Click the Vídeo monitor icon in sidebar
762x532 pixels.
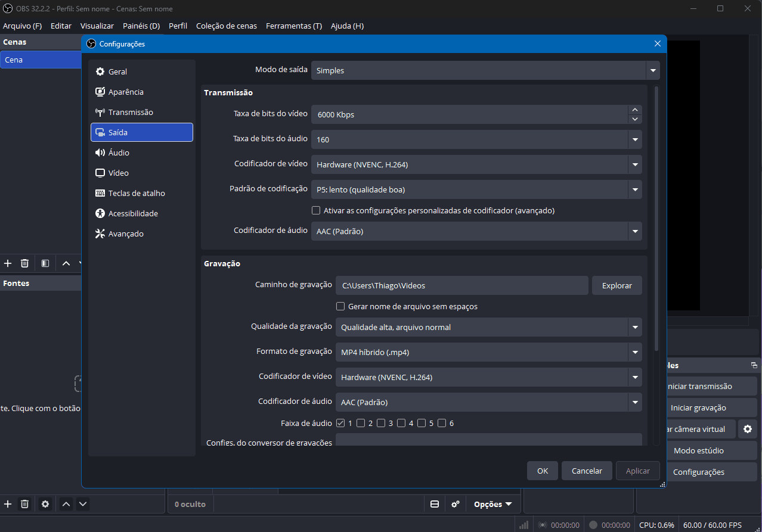click(x=100, y=173)
